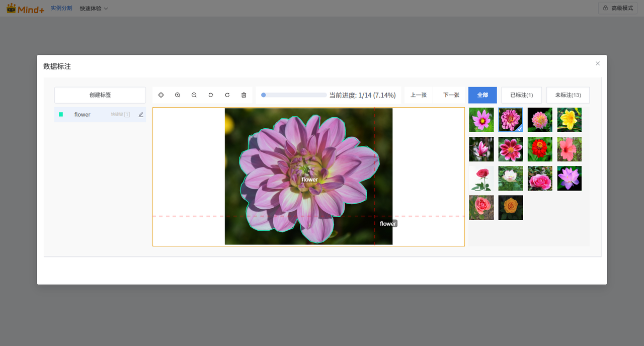Switch to the 已标注(1) filter tab

521,95
